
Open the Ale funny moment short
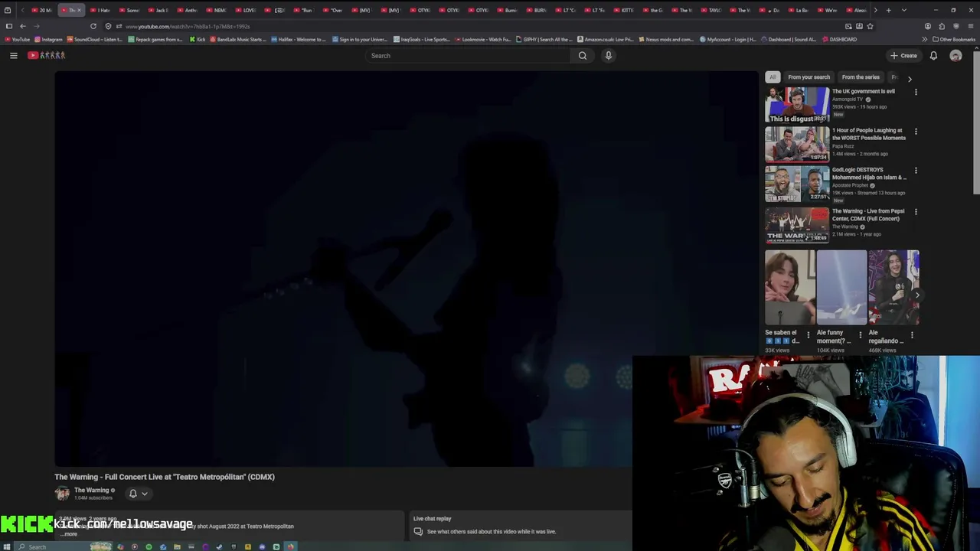coord(841,288)
